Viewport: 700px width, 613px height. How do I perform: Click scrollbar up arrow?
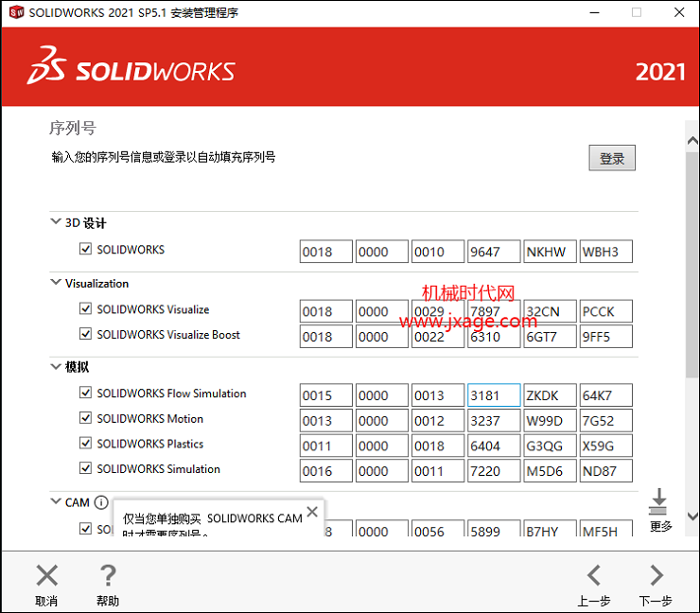[692, 141]
